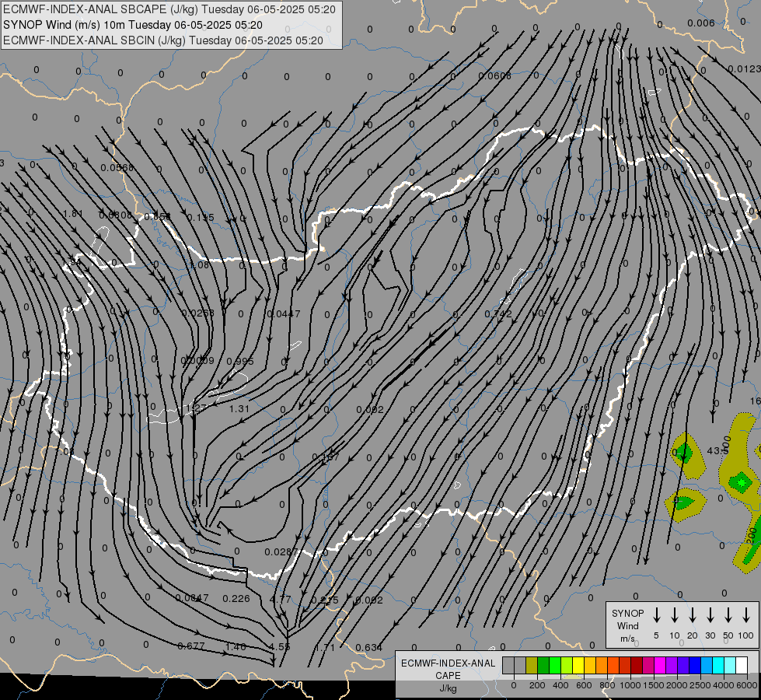Screen dimensions: 761x700
Task: Pick the bright magenta CAPE legend swatch
Action: click(x=660, y=666)
